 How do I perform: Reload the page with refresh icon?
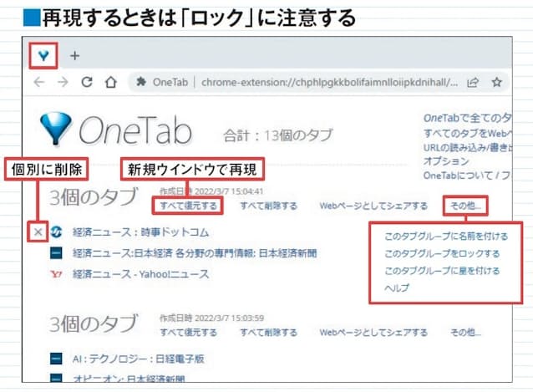[x=87, y=82]
